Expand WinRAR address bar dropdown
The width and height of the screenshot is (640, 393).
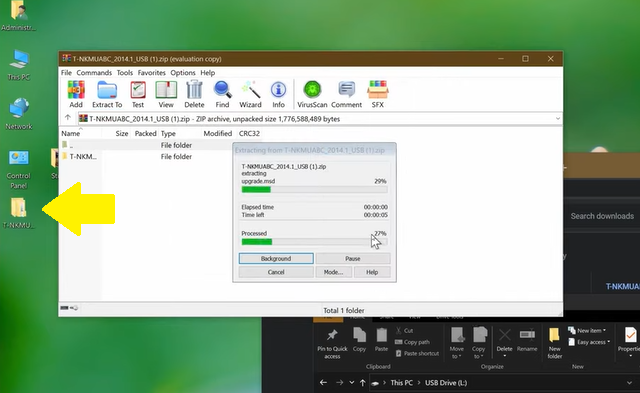coord(558,119)
